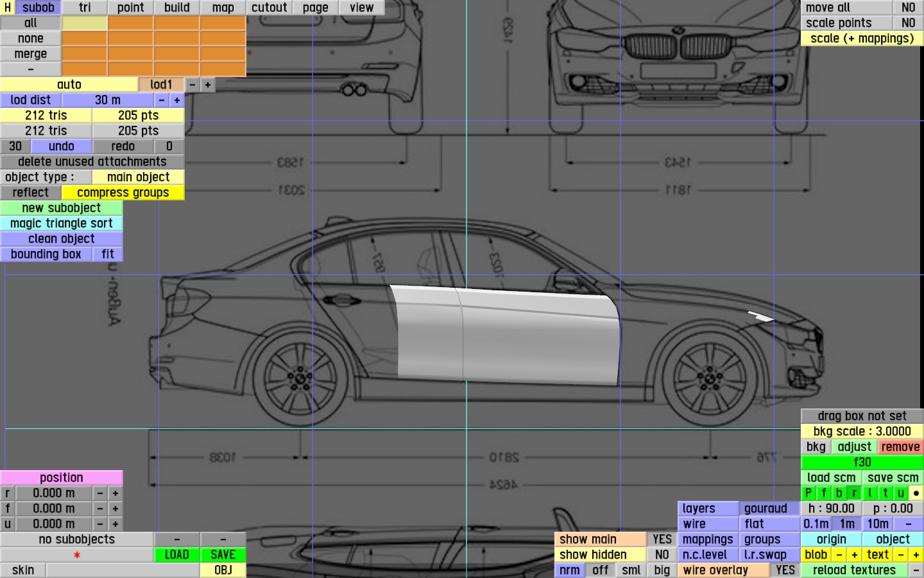Change the object type main object setting
Viewport: 924px width, 578px height.
139,177
